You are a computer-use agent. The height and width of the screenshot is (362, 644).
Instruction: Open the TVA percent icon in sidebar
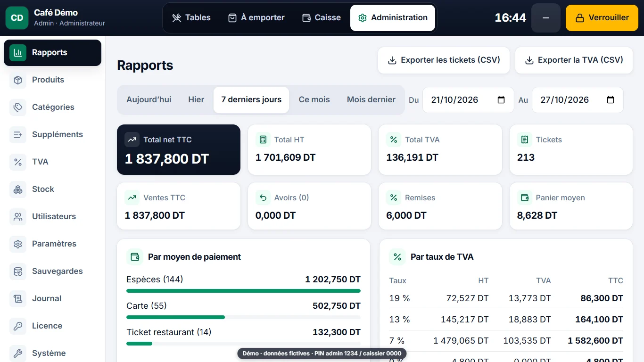pyautogui.click(x=18, y=162)
